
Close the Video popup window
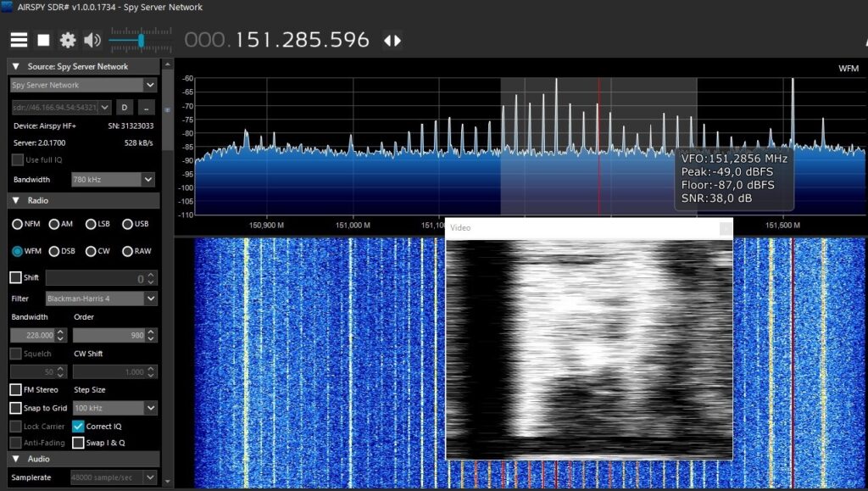pyautogui.click(x=725, y=228)
